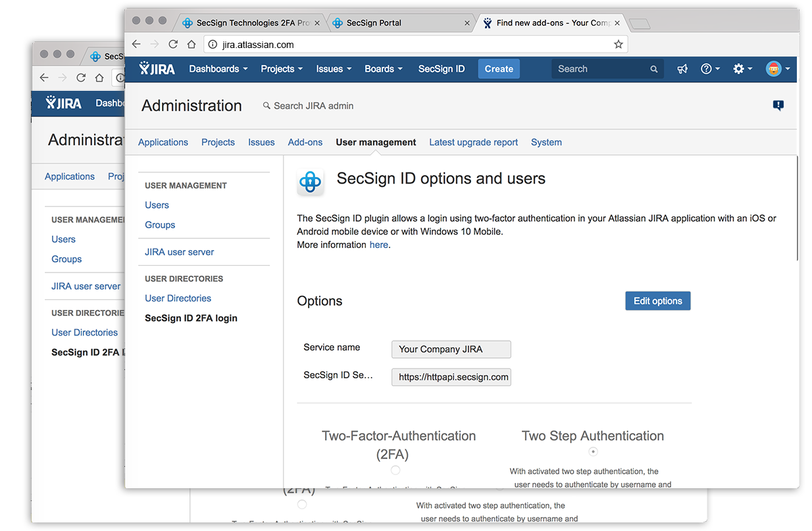Select the Two-Factor-Authentication (2FA) radio button
Viewport: 812px width, 531px height.
click(395, 470)
